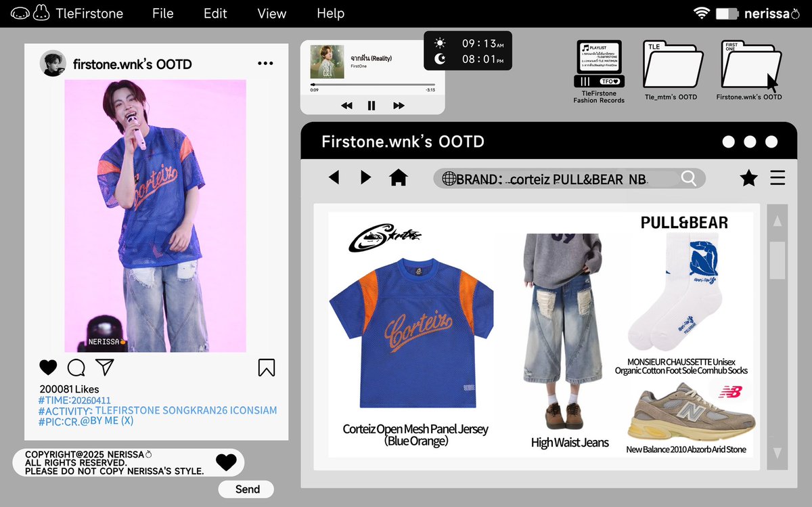The image size is (812, 507).
Task: Click the 200081 Likes count
Action: [69, 389]
